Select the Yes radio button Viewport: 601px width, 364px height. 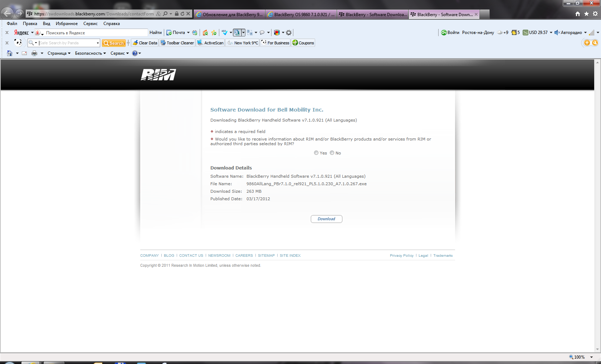(316, 153)
